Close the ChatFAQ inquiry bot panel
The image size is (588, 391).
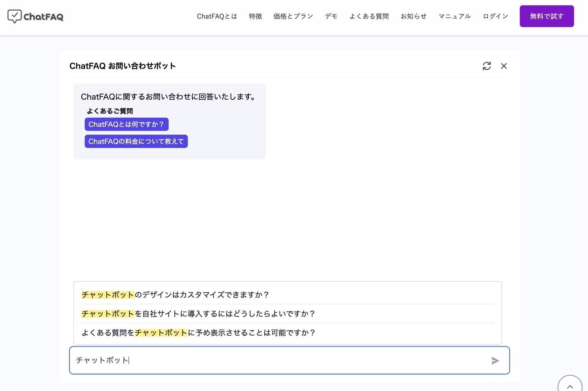[504, 66]
